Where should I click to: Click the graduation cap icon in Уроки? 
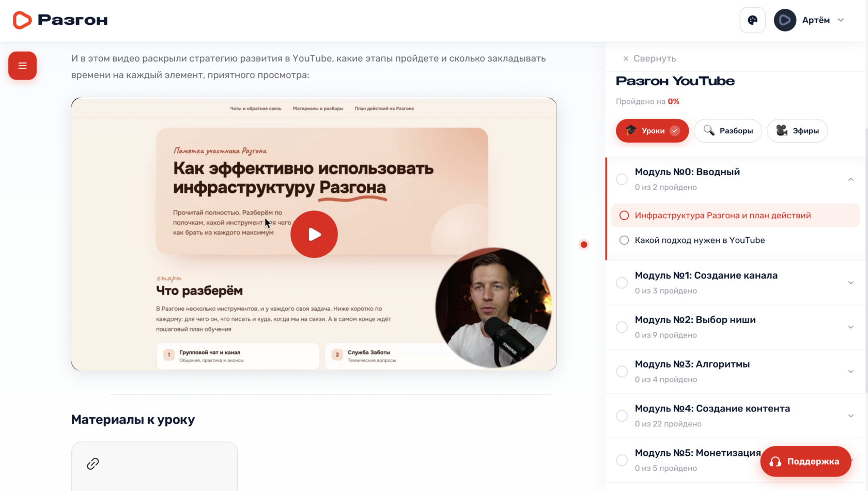pos(631,130)
